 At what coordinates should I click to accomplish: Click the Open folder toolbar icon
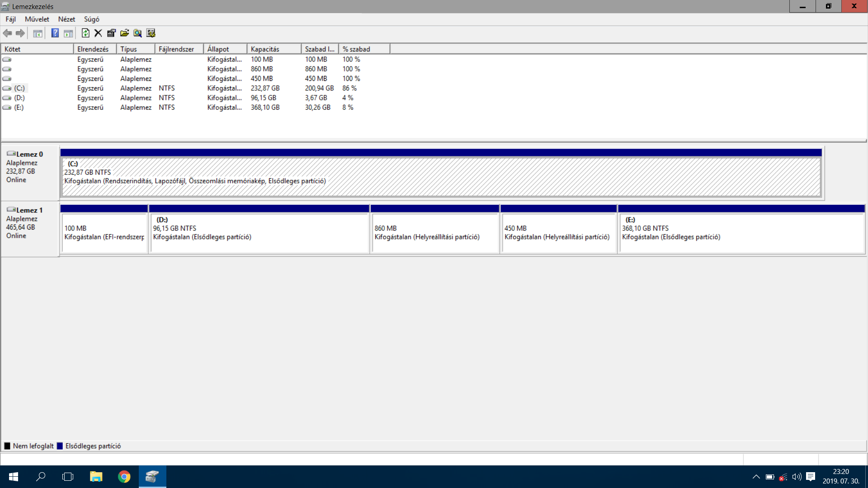tap(124, 33)
